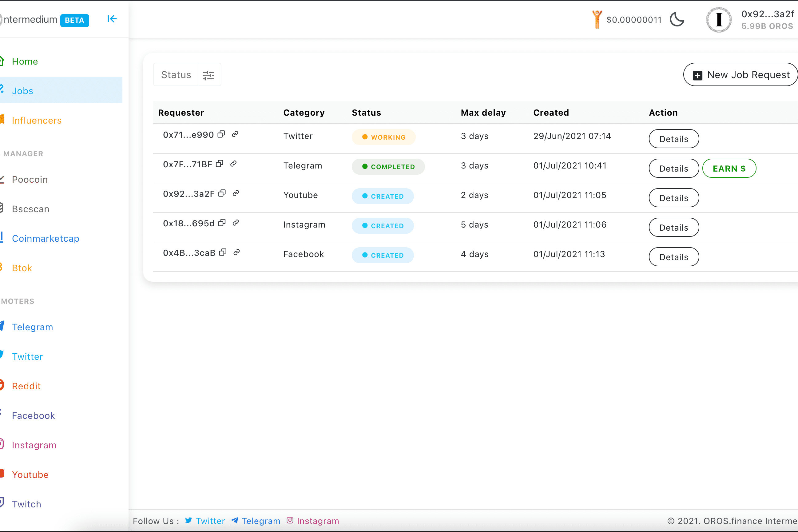The width and height of the screenshot is (798, 532).
Task: Click the OROS token price icon
Action: click(597, 19)
